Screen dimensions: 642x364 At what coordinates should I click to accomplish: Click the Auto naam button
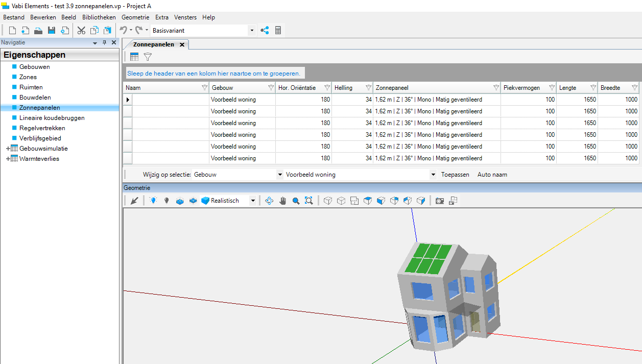(492, 175)
